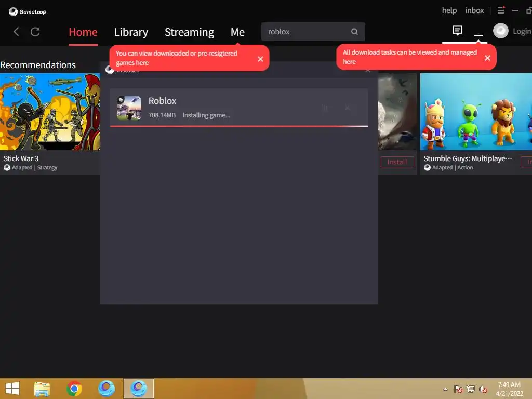Dismiss the download tasks tooltip
Screen dimensions: 532x399
click(x=487, y=58)
